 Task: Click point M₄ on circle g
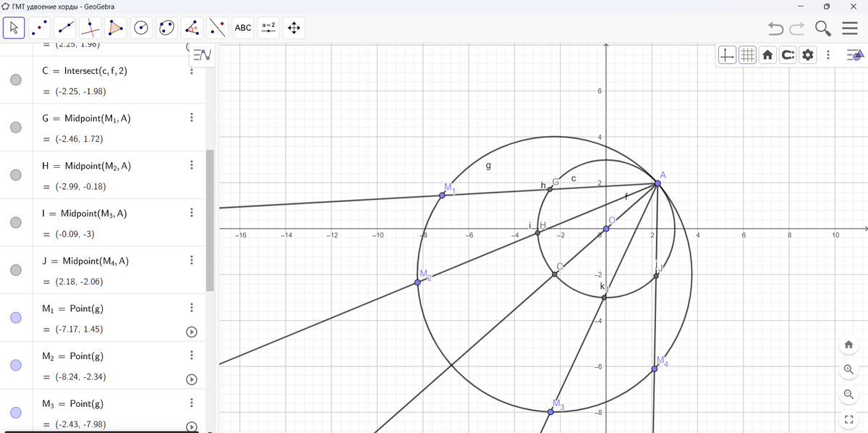click(655, 369)
